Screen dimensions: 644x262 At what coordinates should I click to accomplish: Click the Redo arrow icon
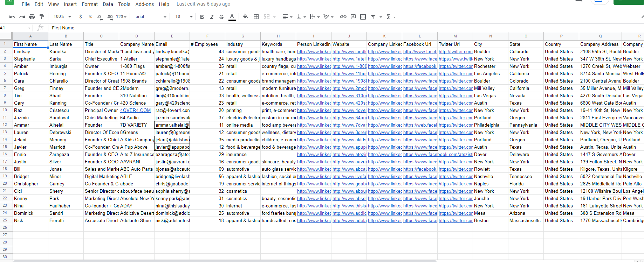click(22, 17)
